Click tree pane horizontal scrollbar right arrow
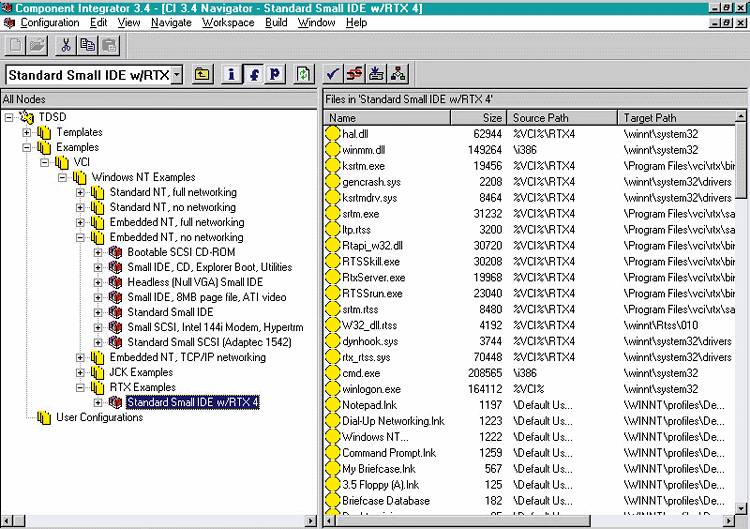Screen dimensions: 750x529 coord(311,521)
